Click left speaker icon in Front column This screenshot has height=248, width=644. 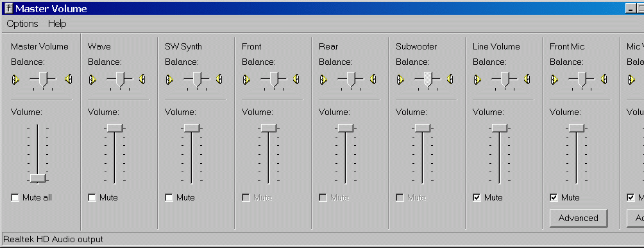pyautogui.click(x=246, y=79)
